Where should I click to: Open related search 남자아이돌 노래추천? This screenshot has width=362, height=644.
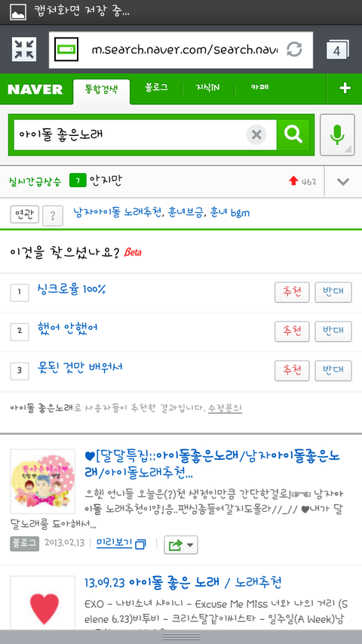118,213
